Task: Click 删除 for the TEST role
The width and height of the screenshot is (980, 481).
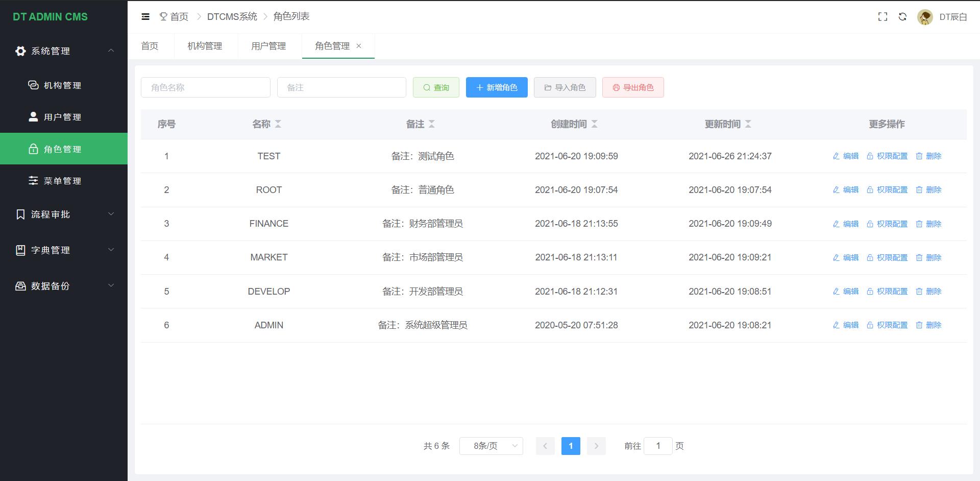Action: (928, 156)
